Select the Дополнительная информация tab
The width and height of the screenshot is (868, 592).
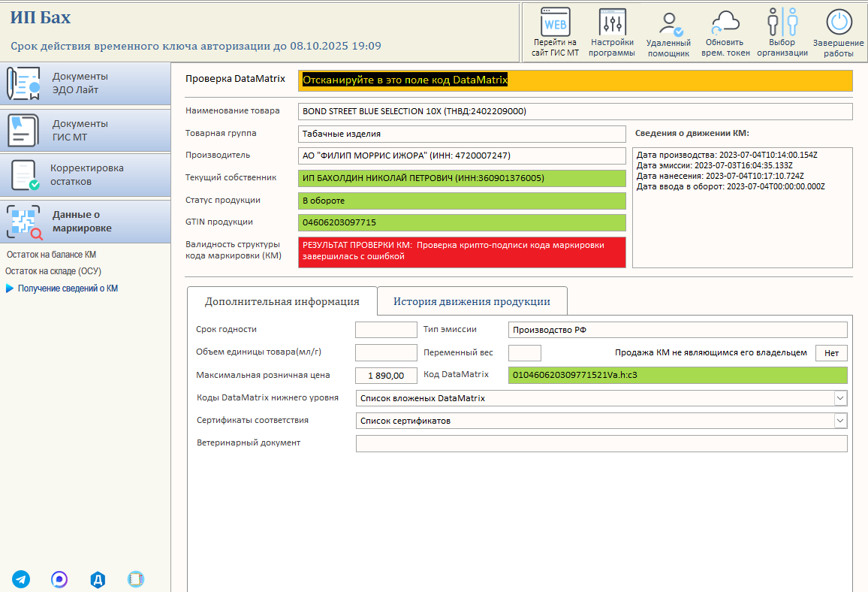point(282,301)
